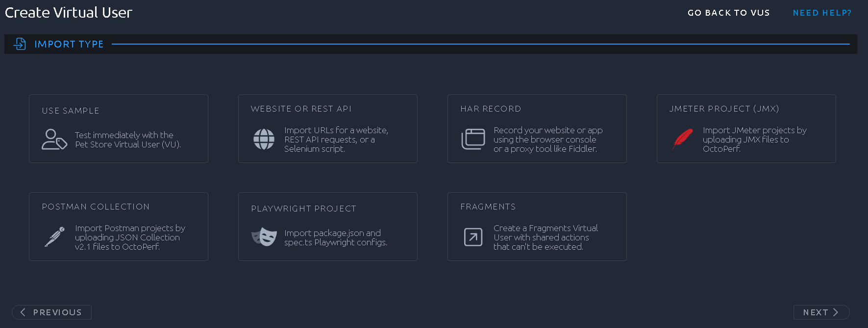Screen dimensions: 868x328
Task: Click the red JMeter feather icon
Action: tap(683, 139)
